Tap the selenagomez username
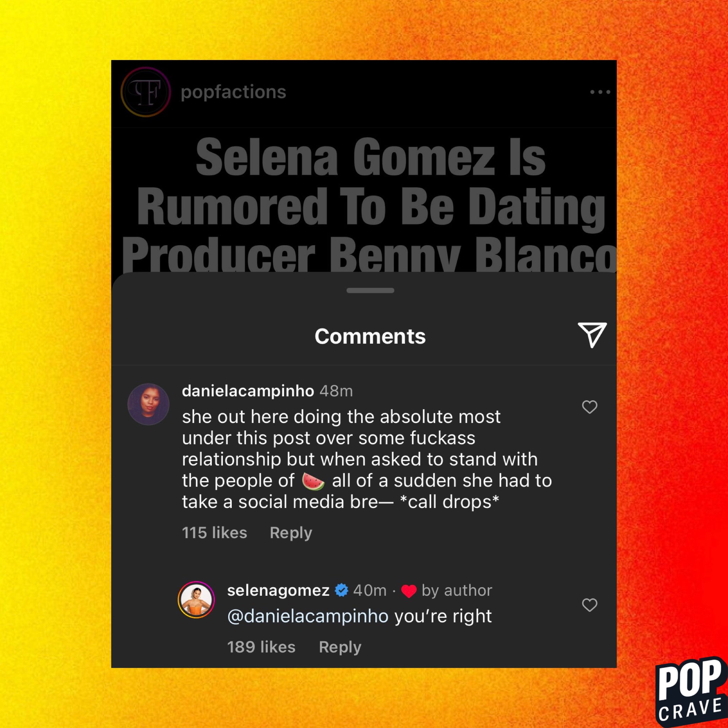The height and width of the screenshot is (728, 728). click(278, 590)
